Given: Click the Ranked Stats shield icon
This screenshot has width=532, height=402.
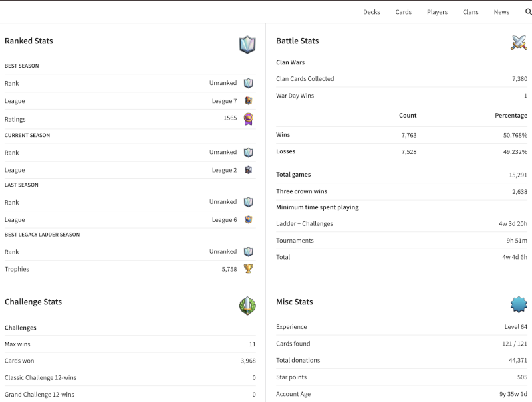Looking at the screenshot, I should click(247, 45).
